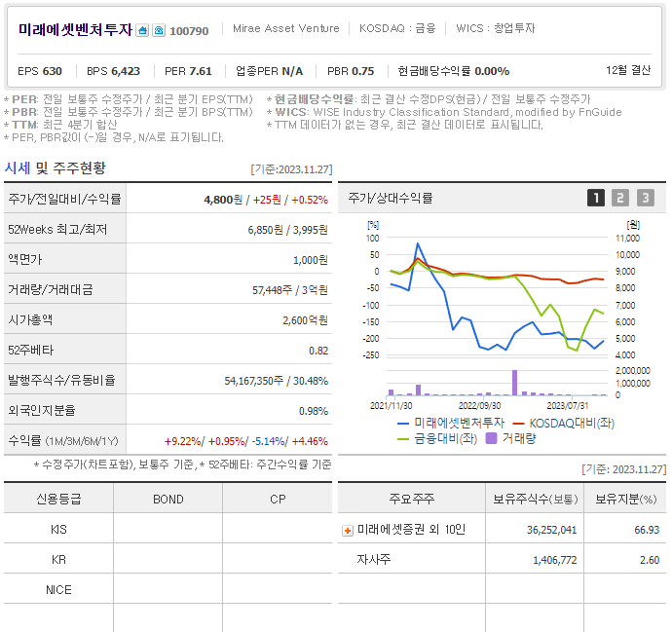
Task: Select the stock price 4,800원 value
Action: click(223, 200)
